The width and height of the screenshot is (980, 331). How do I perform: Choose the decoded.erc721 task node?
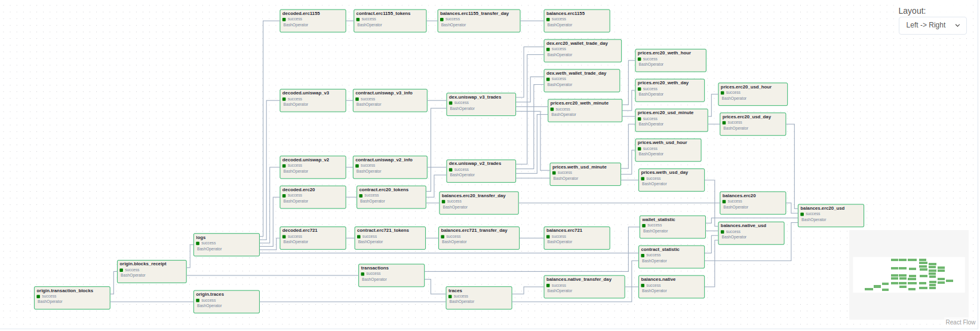click(313, 238)
